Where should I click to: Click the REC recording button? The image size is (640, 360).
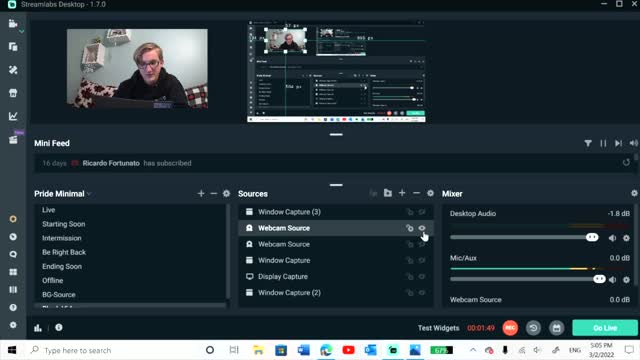pos(510,328)
